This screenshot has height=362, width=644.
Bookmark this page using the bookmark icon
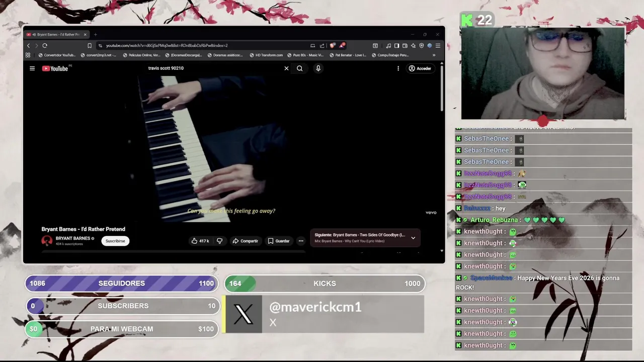pos(90,45)
